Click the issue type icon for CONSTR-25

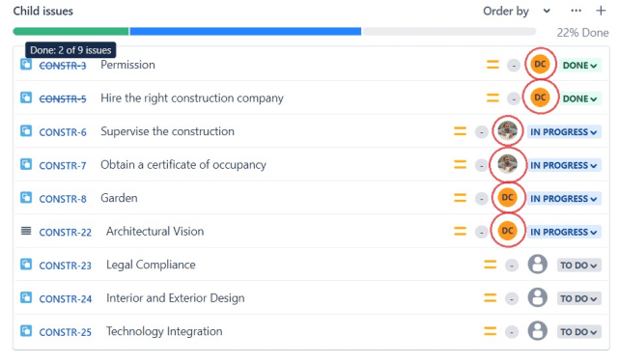(x=26, y=330)
